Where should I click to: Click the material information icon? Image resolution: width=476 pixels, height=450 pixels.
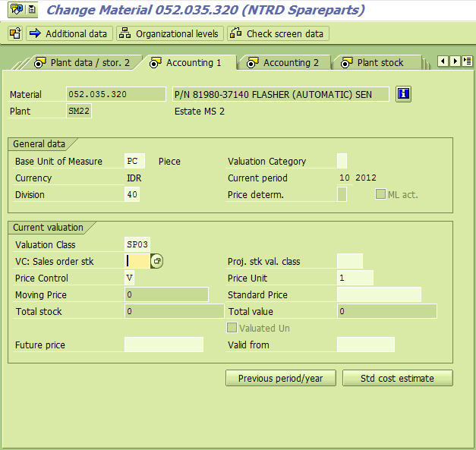403,94
